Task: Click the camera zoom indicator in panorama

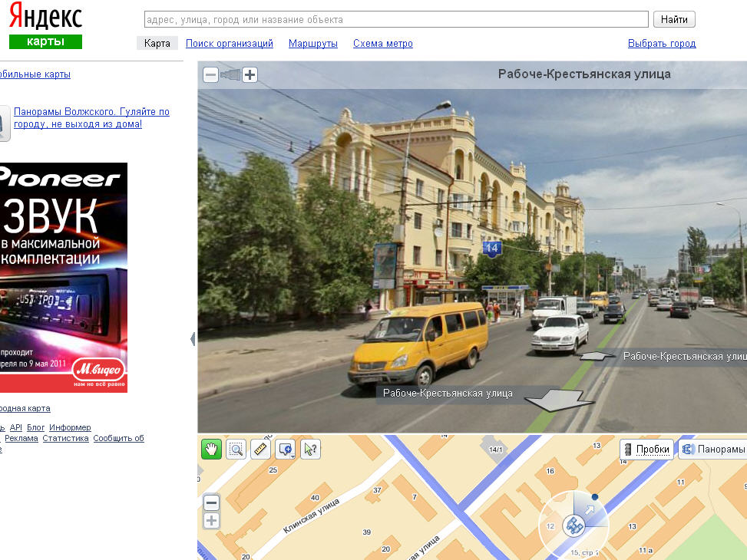Action: [230, 74]
